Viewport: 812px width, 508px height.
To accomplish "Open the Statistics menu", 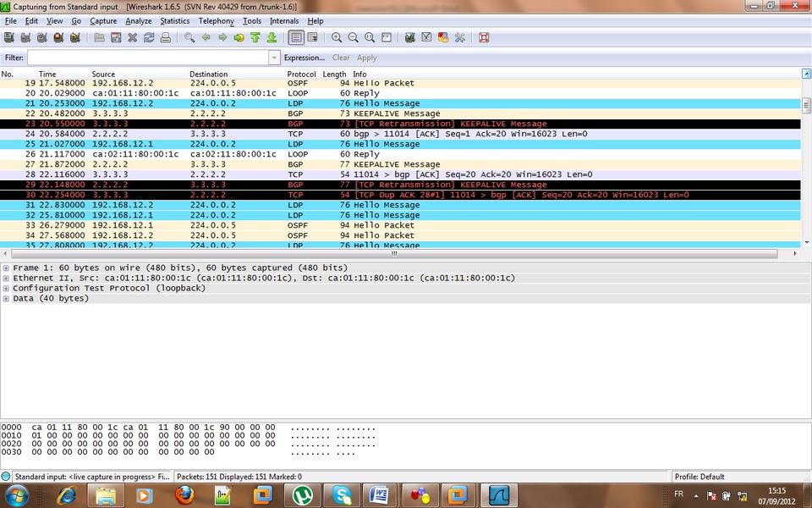I will (175, 20).
